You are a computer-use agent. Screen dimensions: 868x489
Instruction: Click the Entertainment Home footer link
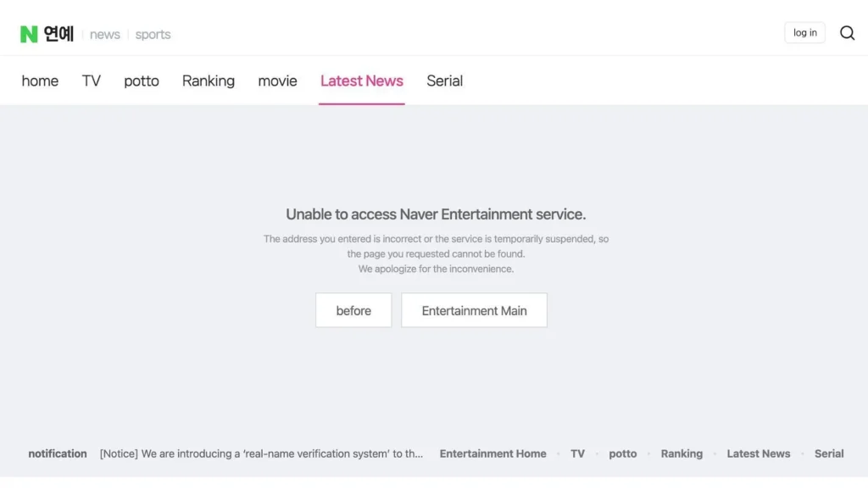pyautogui.click(x=492, y=453)
